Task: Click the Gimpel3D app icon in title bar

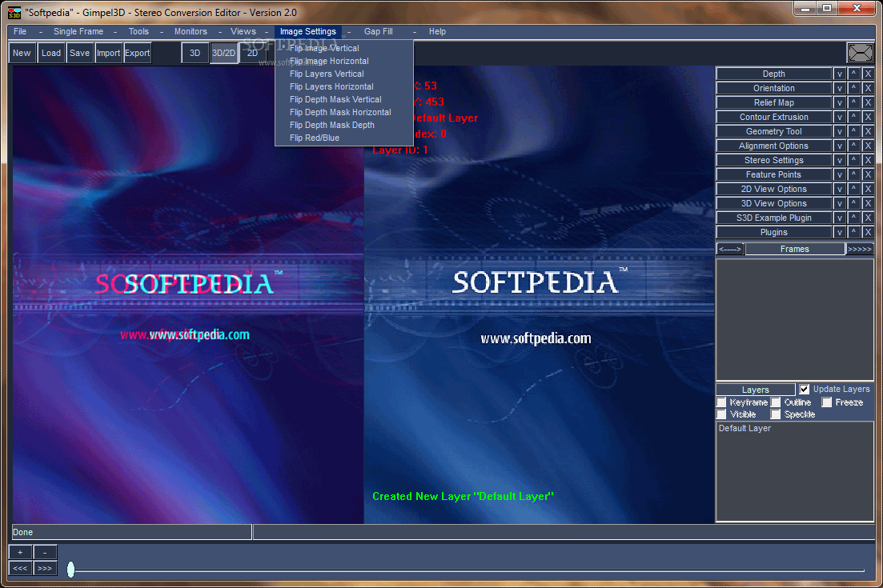Action: [x=14, y=12]
